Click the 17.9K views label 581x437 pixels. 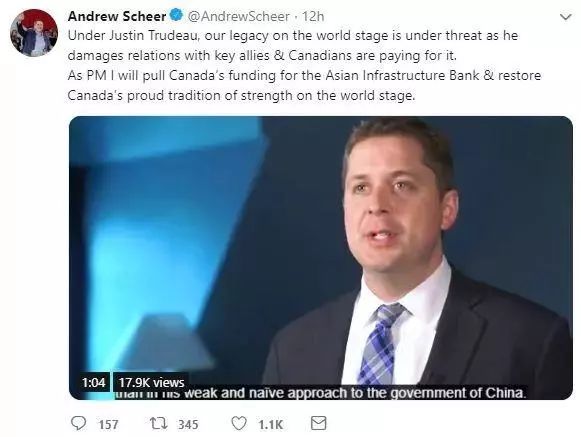(x=151, y=382)
